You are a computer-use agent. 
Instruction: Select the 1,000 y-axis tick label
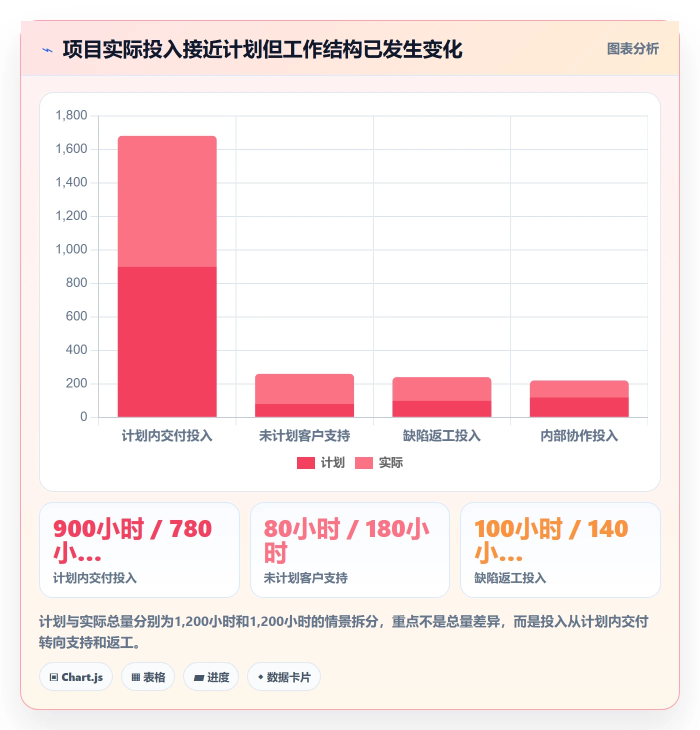(x=71, y=249)
